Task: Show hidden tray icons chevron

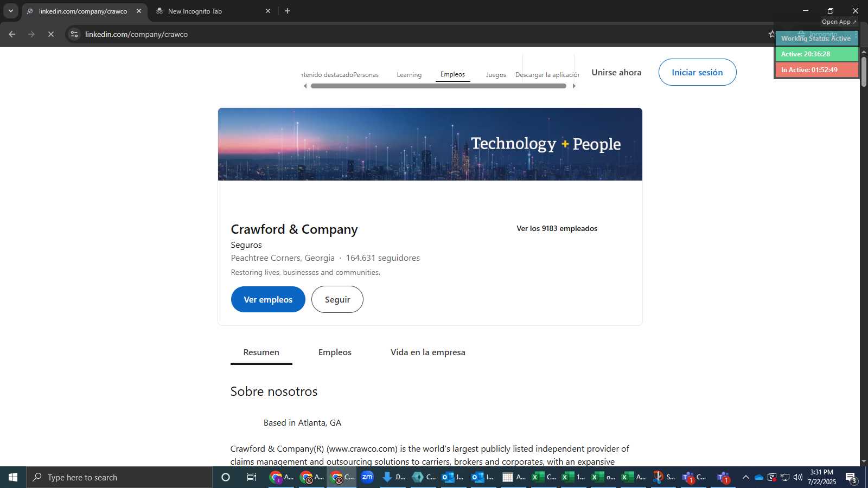Action: coord(745,477)
